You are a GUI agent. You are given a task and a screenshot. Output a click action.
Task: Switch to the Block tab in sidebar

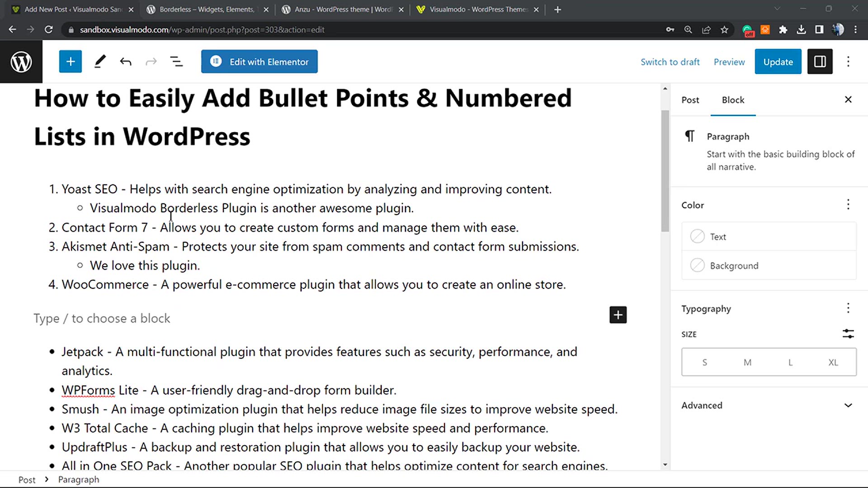pos(733,100)
